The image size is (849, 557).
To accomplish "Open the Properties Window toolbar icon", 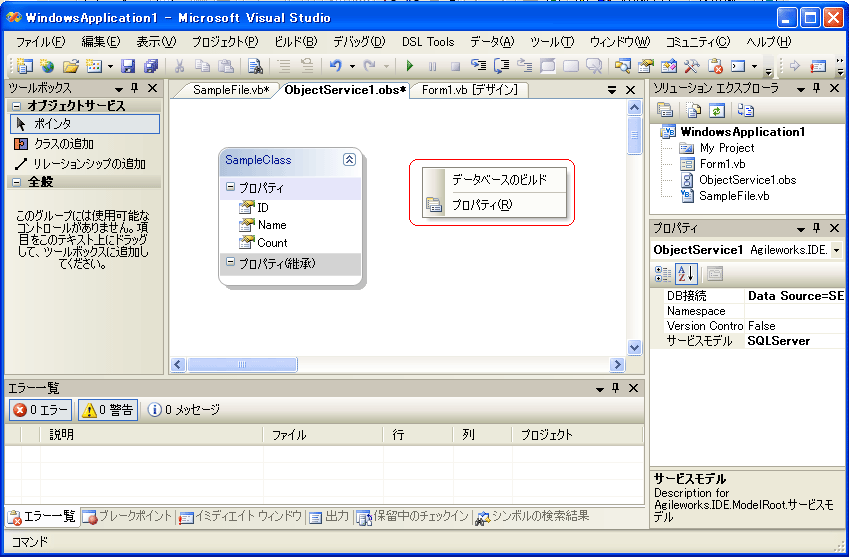I will coord(645,66).
